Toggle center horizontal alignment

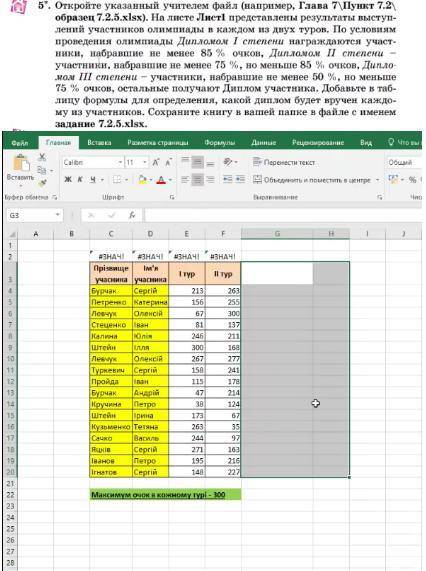pyautogui.click(x=198, y=180)
